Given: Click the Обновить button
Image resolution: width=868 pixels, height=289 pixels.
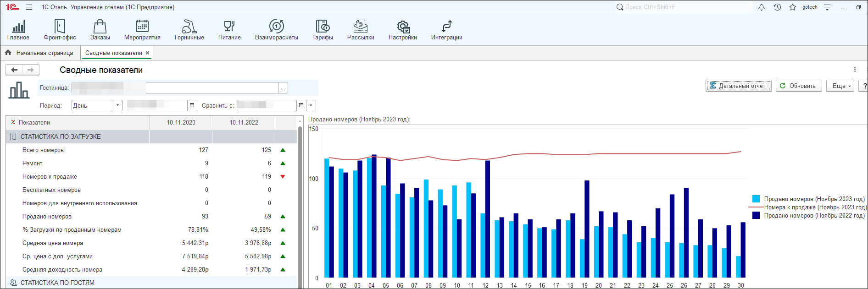Looking at the screenshot, I should tap(798, 86).
